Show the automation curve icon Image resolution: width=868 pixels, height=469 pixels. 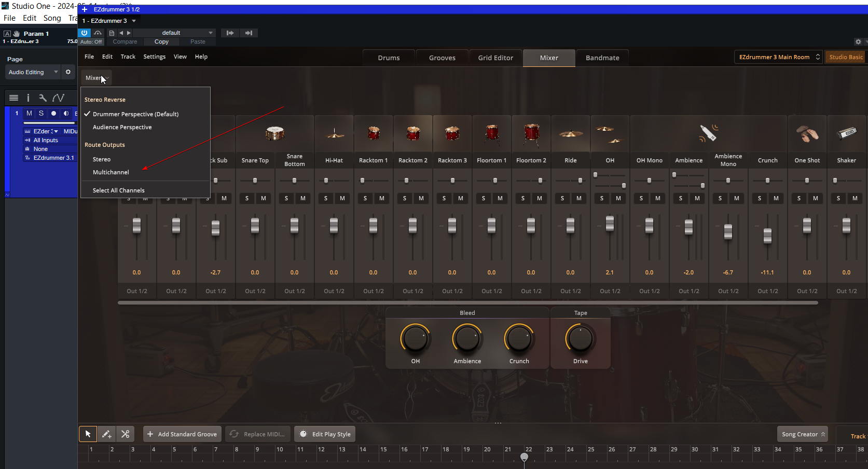click(58, 98)
